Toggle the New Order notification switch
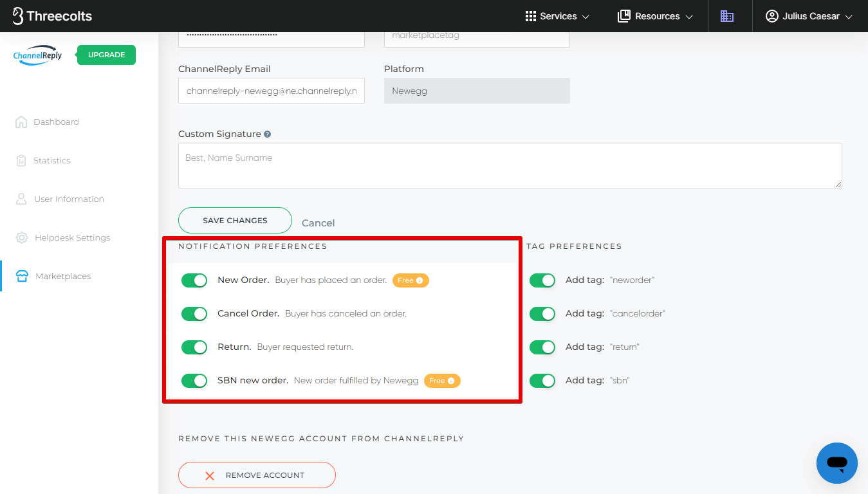The image size is (868, 494). (x=194, y=280)
